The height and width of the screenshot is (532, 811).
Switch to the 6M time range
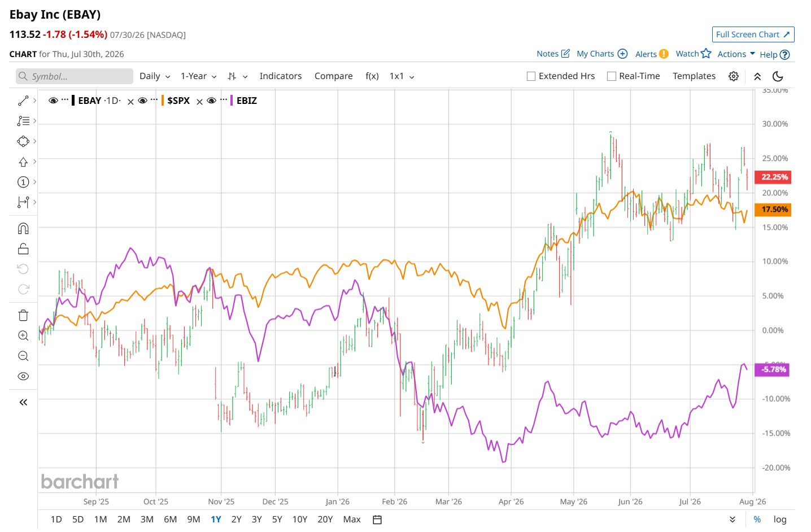(170, 520)
